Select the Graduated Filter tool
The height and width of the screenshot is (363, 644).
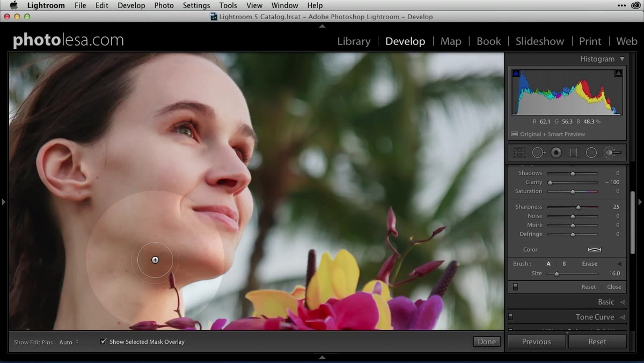coord(574,153)
